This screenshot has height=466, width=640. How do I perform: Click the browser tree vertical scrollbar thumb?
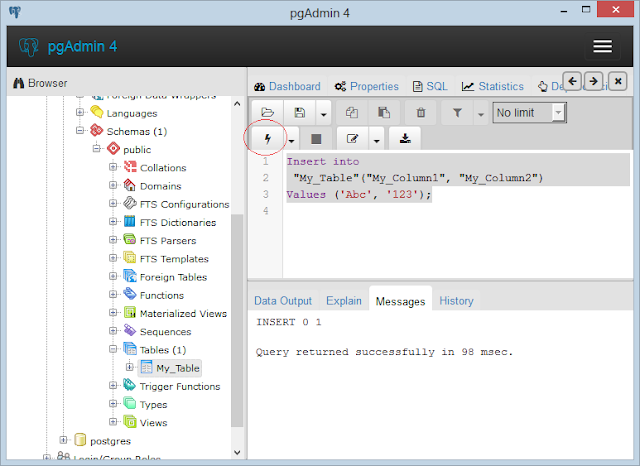point(237,320)
